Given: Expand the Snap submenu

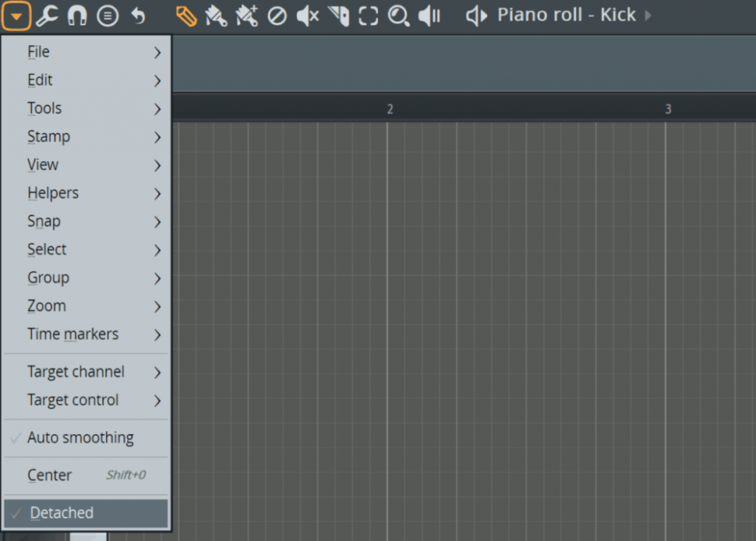Looking at the screenshot, I should coord(44,221).
